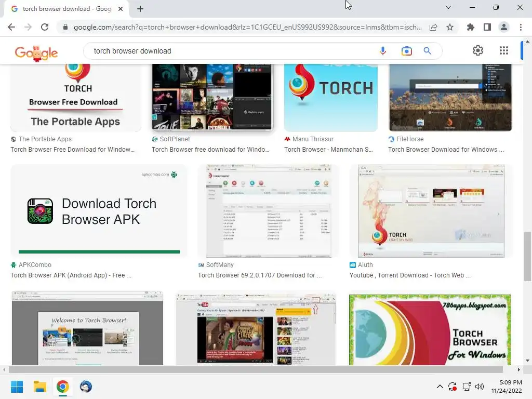Show hidden system tray icons
The image size is (532, 399).
click(440, 387)
